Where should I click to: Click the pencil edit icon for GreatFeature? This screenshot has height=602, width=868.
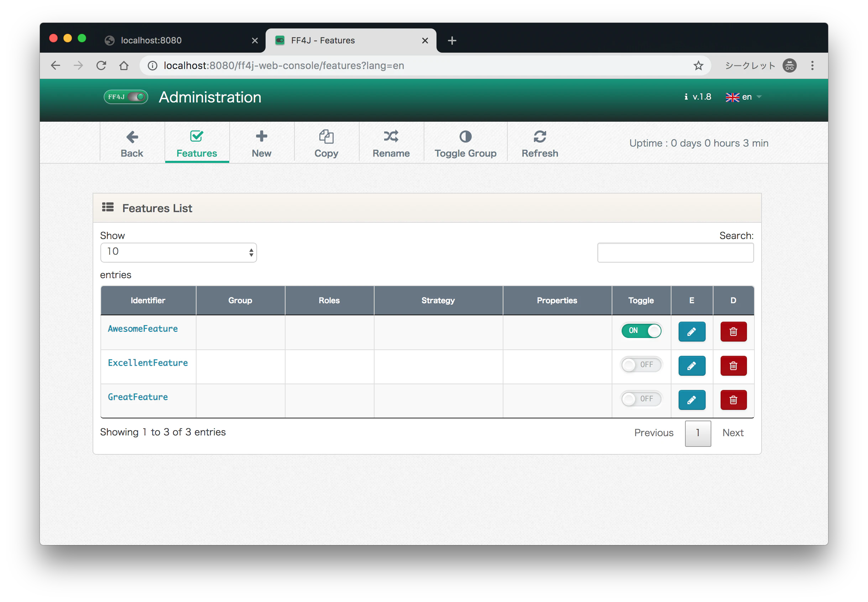tap(691, 400)
